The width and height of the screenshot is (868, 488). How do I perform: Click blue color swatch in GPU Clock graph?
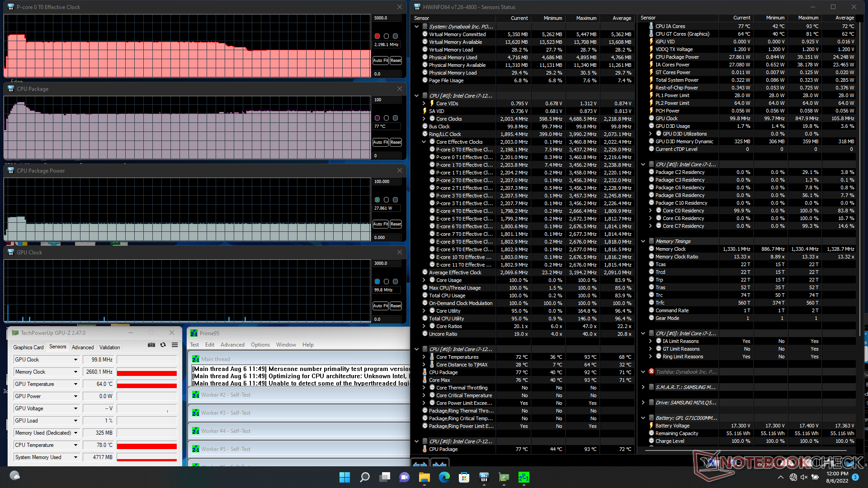point(377,282)
